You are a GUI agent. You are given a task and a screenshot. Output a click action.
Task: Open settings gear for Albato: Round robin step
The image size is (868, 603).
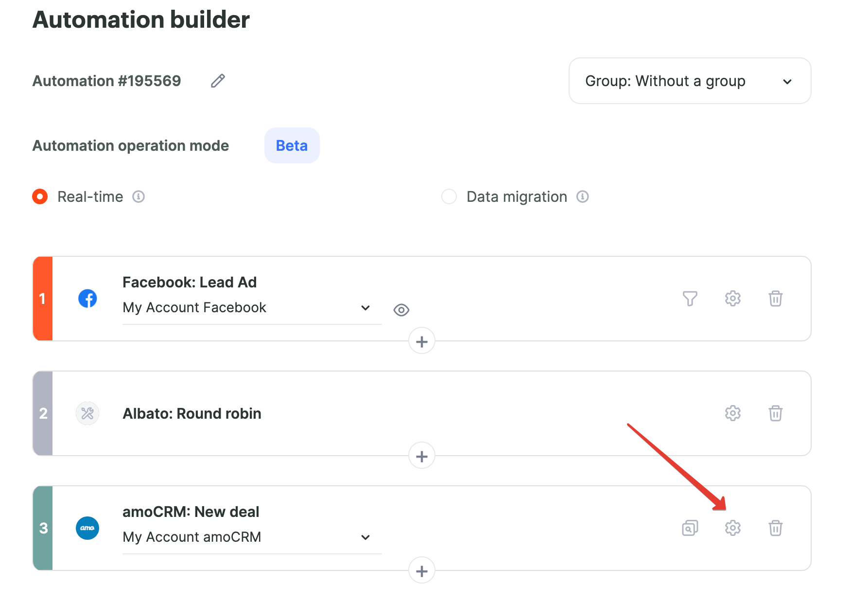click(x=733, y=413)
